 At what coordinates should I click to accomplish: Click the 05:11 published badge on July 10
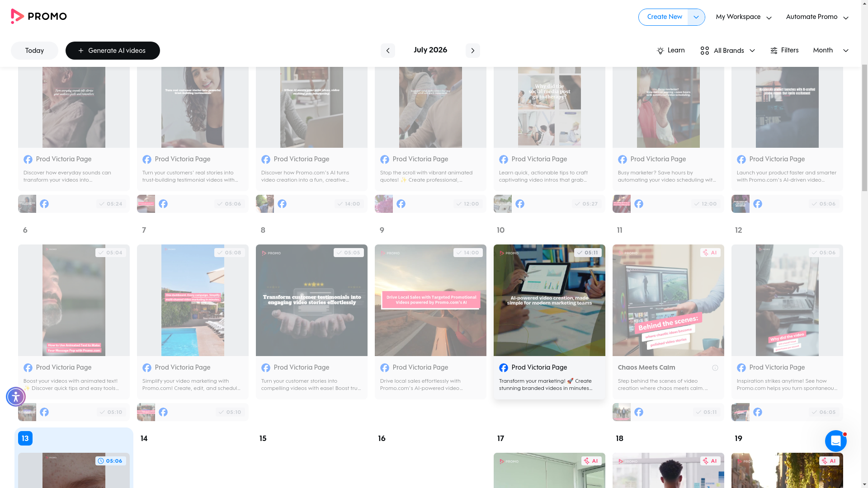[x=588, y=253]
